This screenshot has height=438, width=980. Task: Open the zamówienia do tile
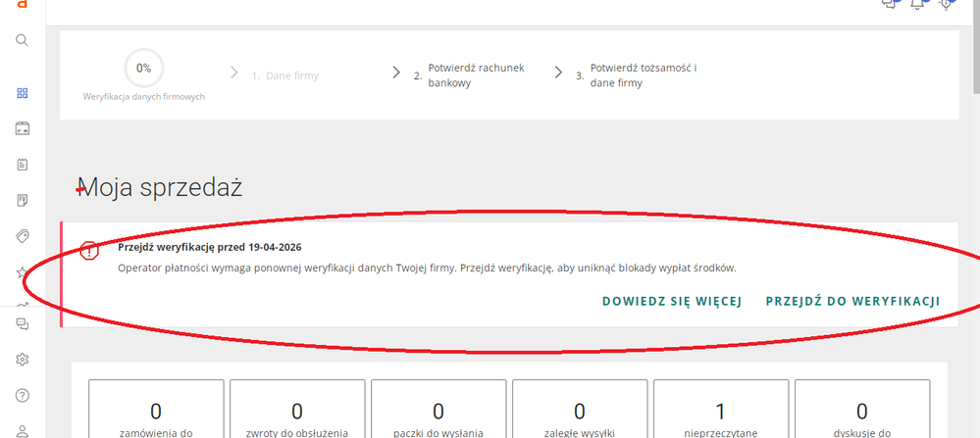155,412
